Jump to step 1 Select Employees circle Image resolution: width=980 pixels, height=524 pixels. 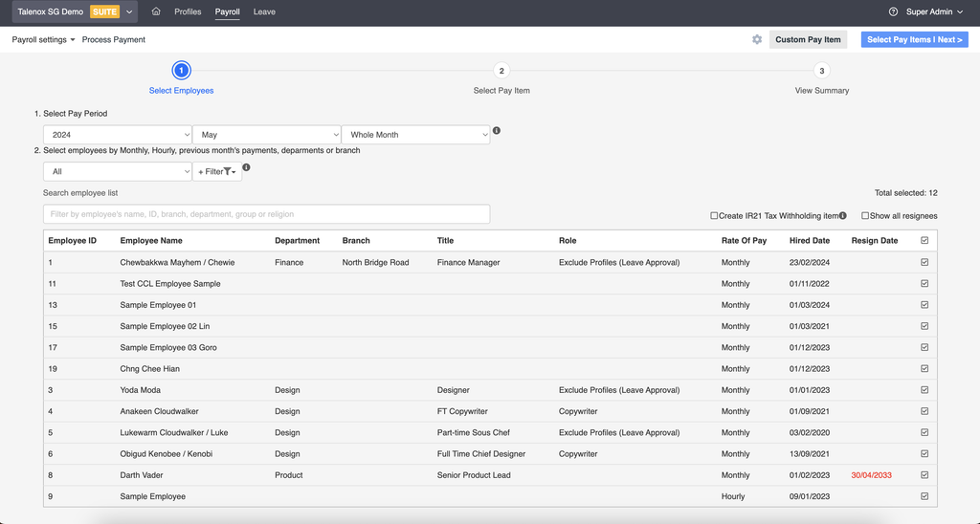181,71
